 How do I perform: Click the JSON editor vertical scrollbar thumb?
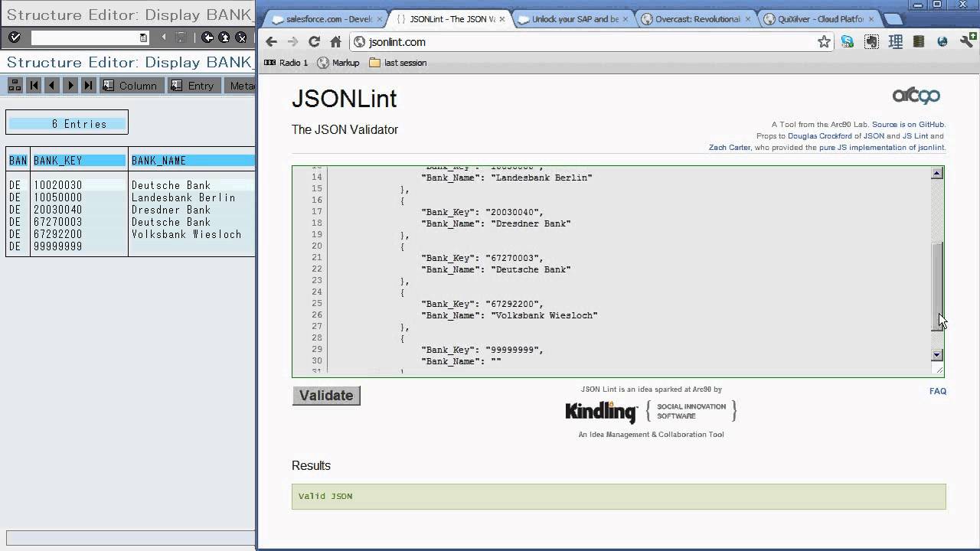(x=936, y=286)
